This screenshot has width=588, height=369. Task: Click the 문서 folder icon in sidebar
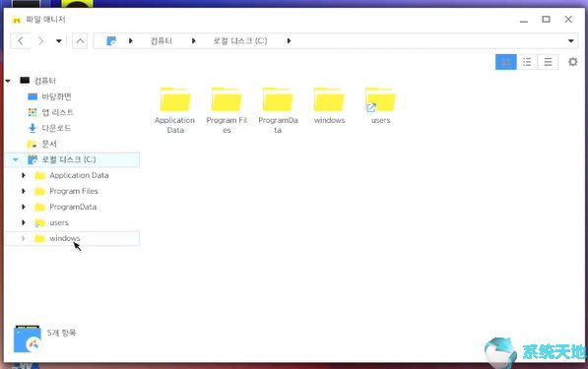(x=33, y=144)
